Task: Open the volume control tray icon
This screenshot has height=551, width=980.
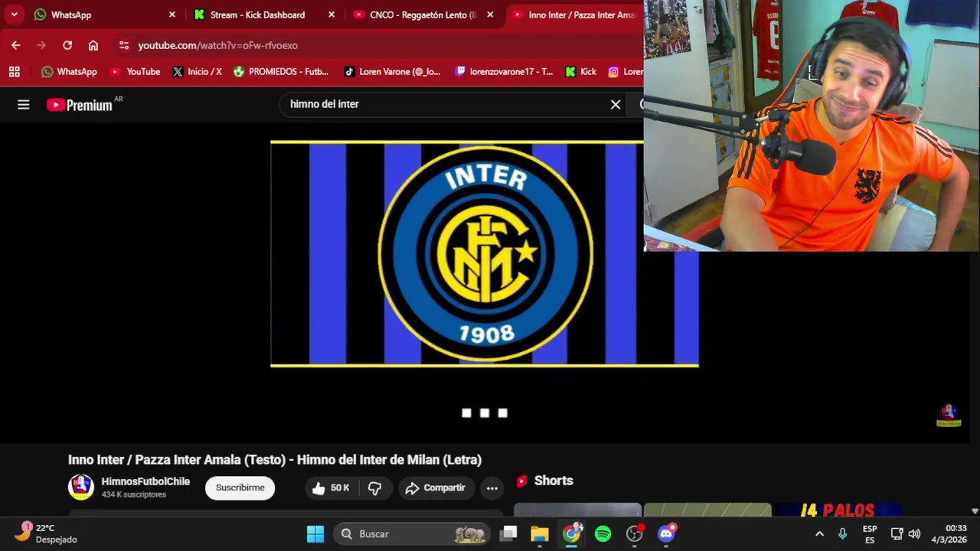Action: pos(915,533)
